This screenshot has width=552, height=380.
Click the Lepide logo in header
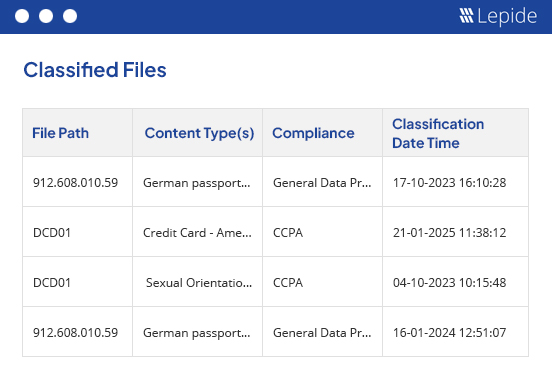498,16
